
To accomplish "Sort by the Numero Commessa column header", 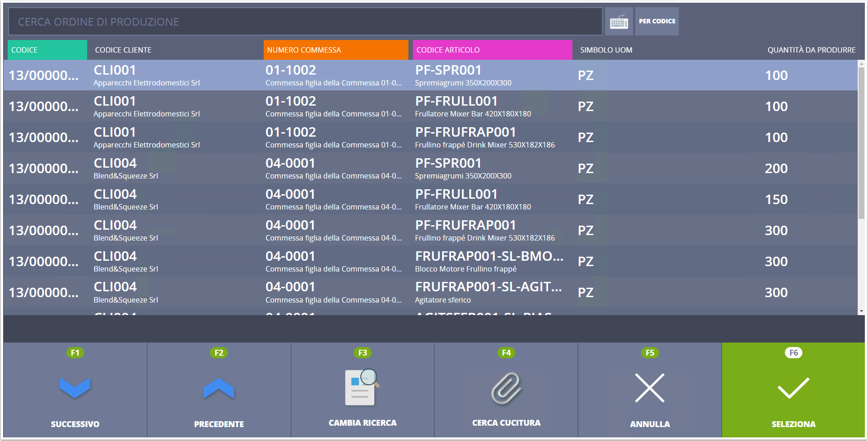I will point(336,50).
